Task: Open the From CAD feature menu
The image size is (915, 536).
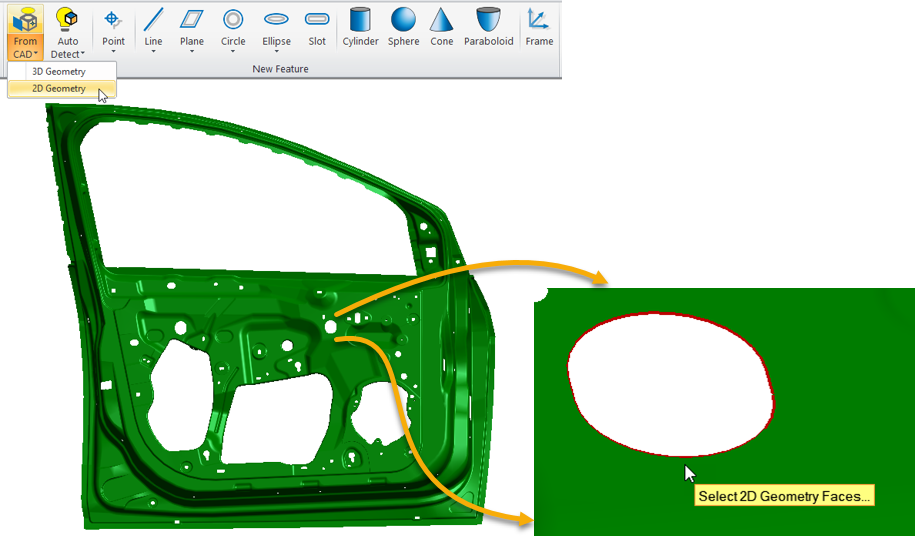Action: [25, 33]
